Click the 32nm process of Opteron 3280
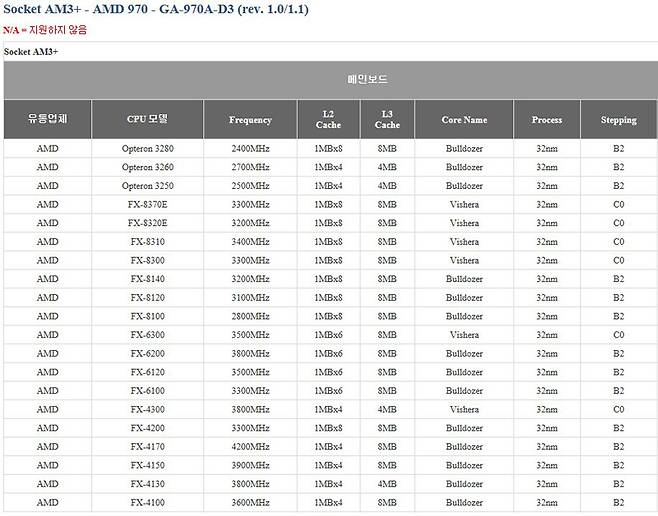 pos(547,149)
